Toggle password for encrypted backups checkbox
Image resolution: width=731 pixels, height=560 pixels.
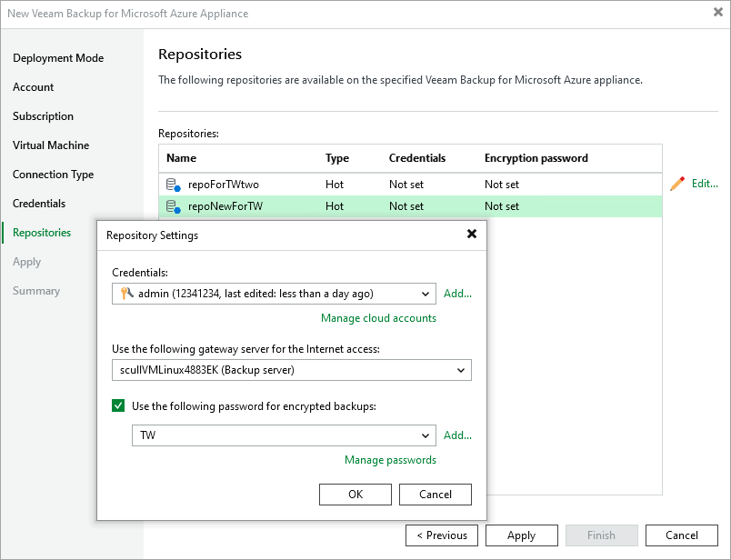[118, 405]
